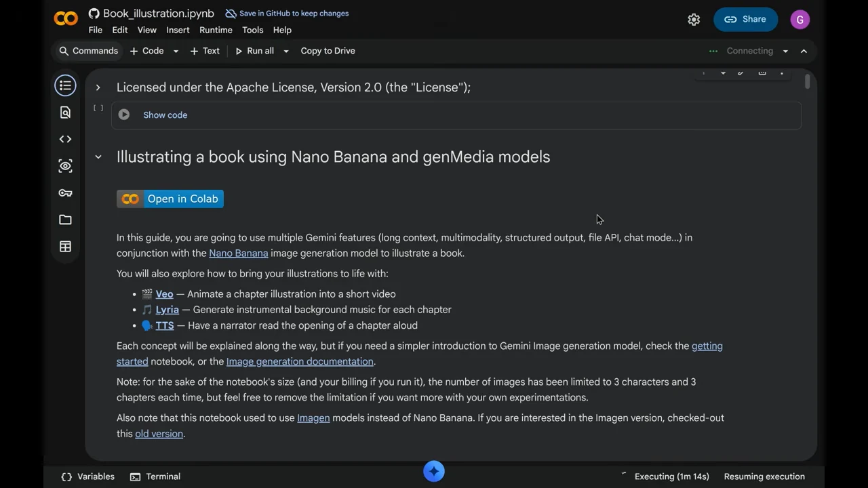Open the File menu

95,30
